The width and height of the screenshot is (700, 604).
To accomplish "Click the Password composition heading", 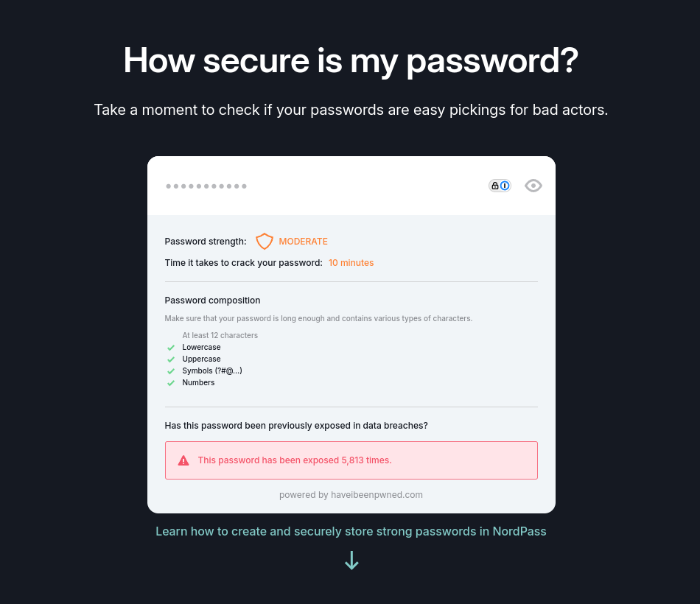I will click(x=212, y=301).
